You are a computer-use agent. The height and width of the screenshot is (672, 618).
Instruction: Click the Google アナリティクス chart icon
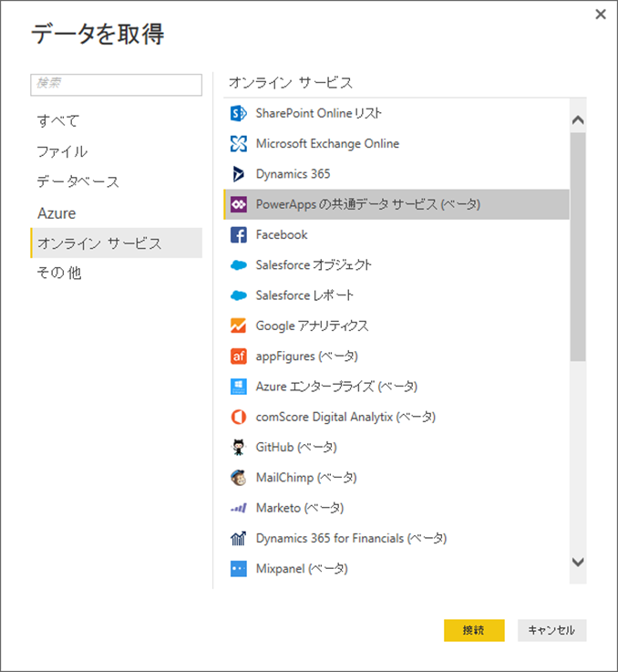click(238, 326)
